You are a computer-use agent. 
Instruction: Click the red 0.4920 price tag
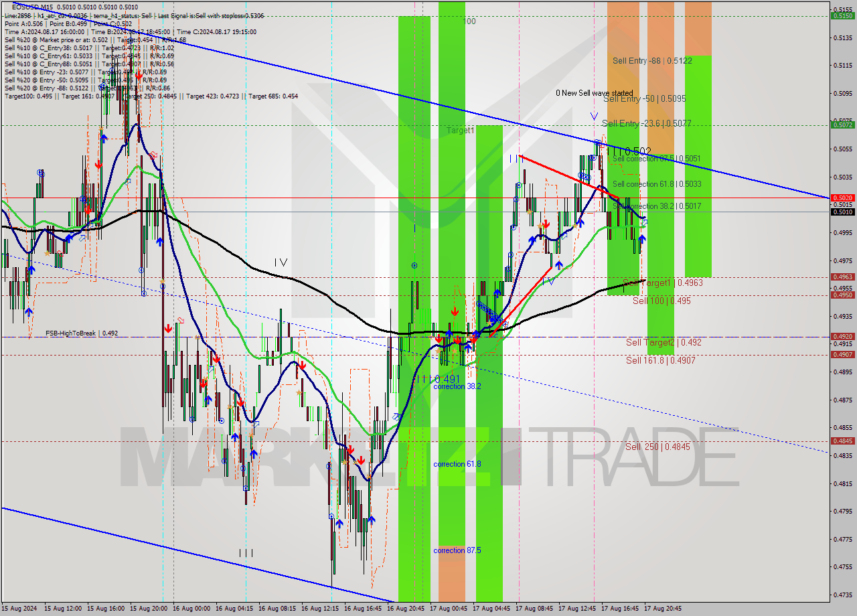coord(842,336)
